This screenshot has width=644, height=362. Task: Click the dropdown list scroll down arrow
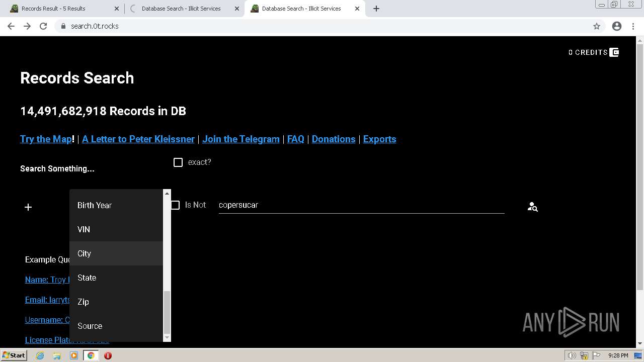tap(167, 338)
